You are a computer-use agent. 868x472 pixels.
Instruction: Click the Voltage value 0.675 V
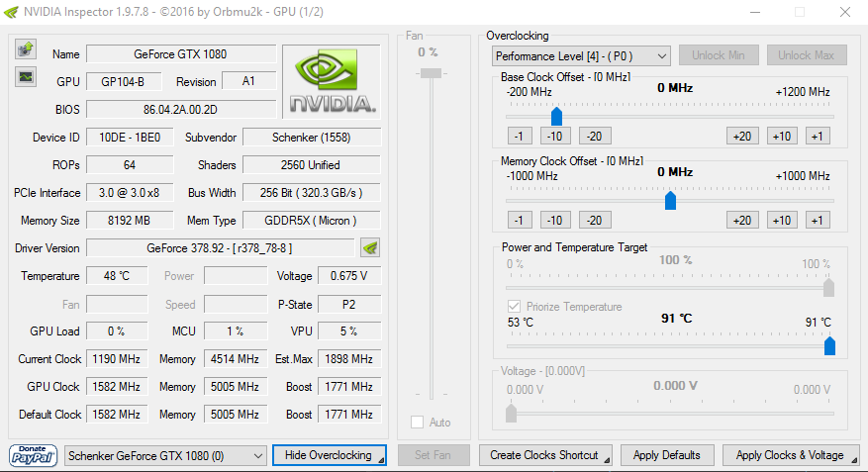click(x=348, y=275)
